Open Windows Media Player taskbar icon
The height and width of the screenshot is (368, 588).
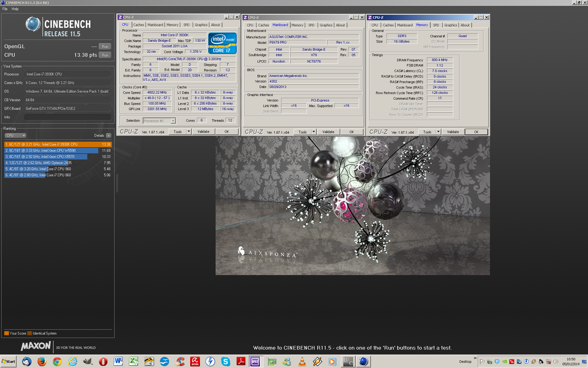332,362
